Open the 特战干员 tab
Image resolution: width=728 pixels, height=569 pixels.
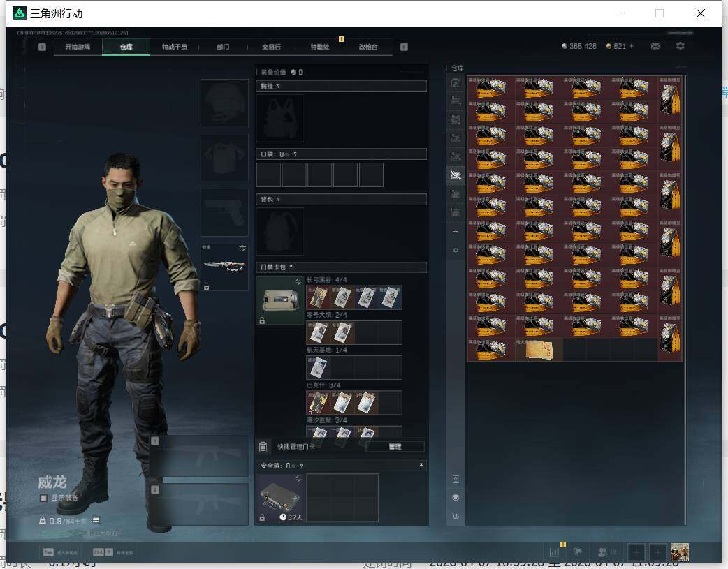[174, 47]
